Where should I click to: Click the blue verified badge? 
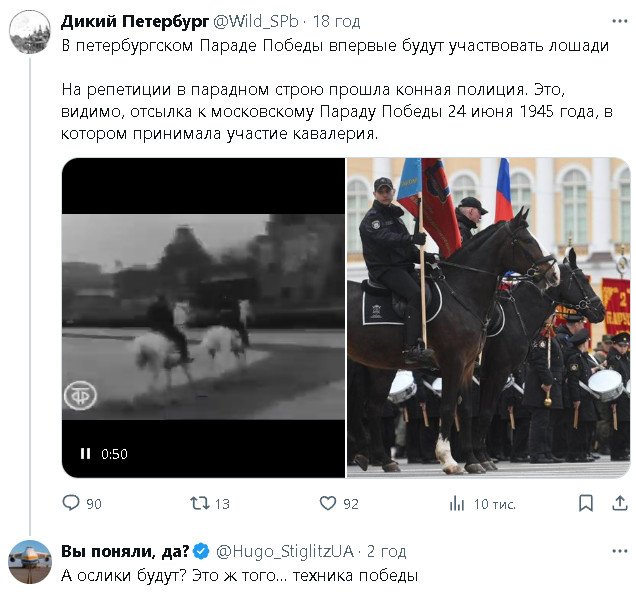[x=201, y=551]
